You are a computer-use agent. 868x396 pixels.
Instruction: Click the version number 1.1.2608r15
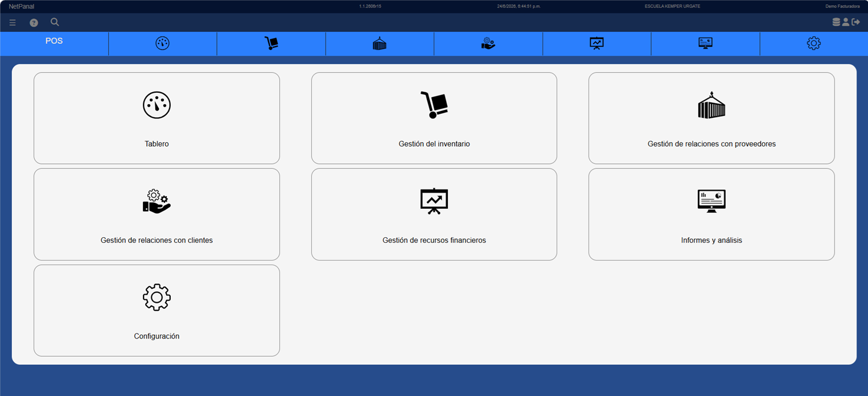point(370,6)
